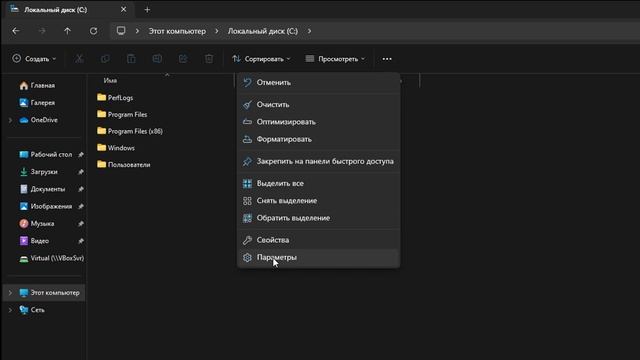
Task: Choose Закрепить на панели быстрого доступа
Action: coord(318,161)
